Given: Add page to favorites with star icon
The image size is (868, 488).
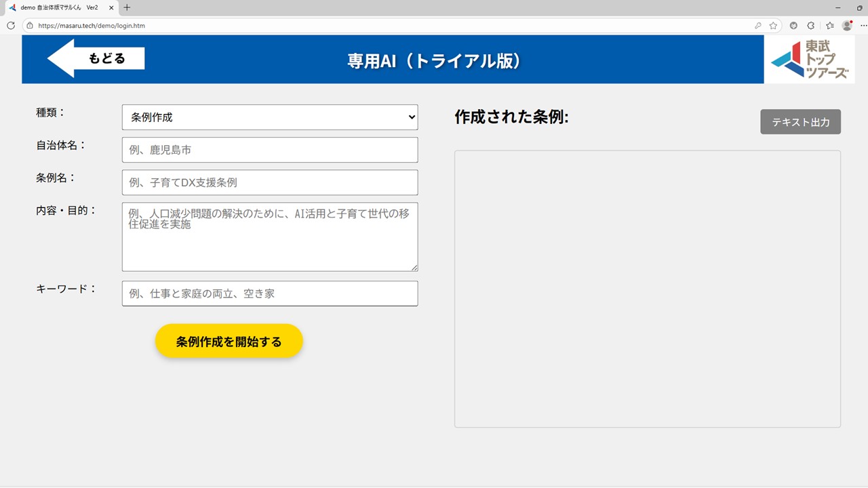Looking at the screenshot, I should (x=773, y=26).
